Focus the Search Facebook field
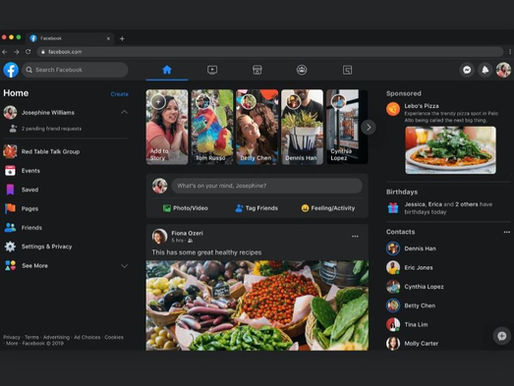 75,70
